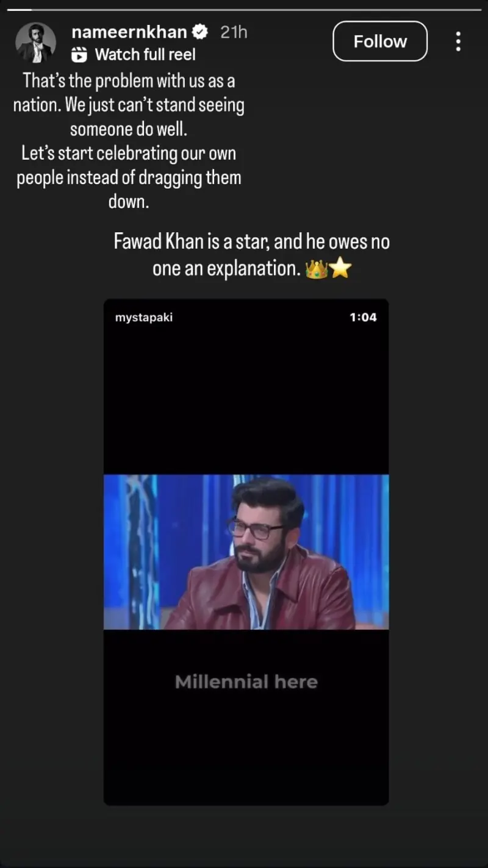Click the verified badge beside nameernkhan
This screenshot has height=868, width=488.
coord(201,32)
